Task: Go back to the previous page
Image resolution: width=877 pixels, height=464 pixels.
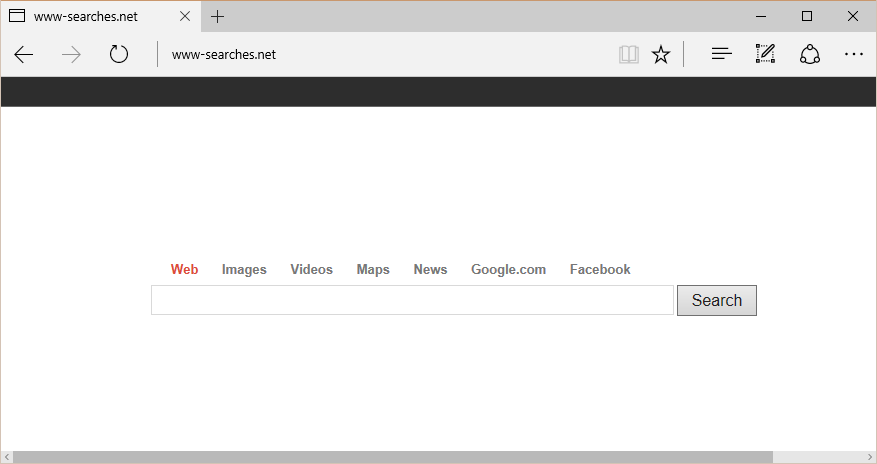Action: click(x=23, y=54)
